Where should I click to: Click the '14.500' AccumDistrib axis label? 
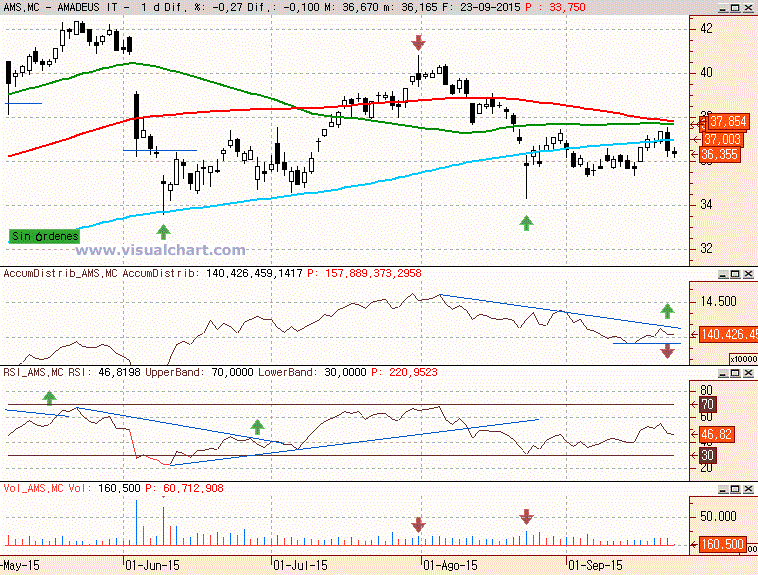pyautogui.click(x=718, y=302)
